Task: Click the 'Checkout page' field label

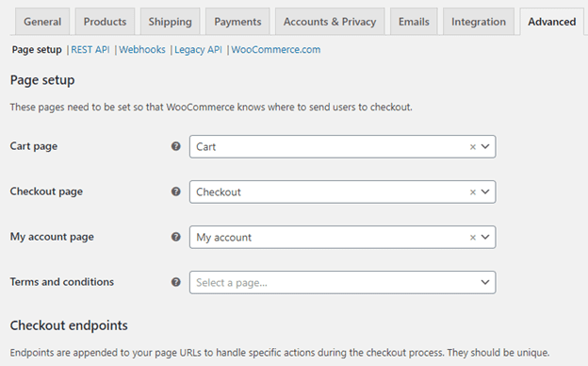Action: tap(46, 191)
